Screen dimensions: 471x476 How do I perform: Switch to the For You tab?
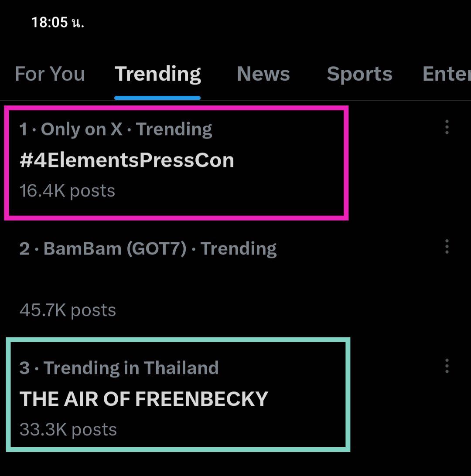(50, 74)
